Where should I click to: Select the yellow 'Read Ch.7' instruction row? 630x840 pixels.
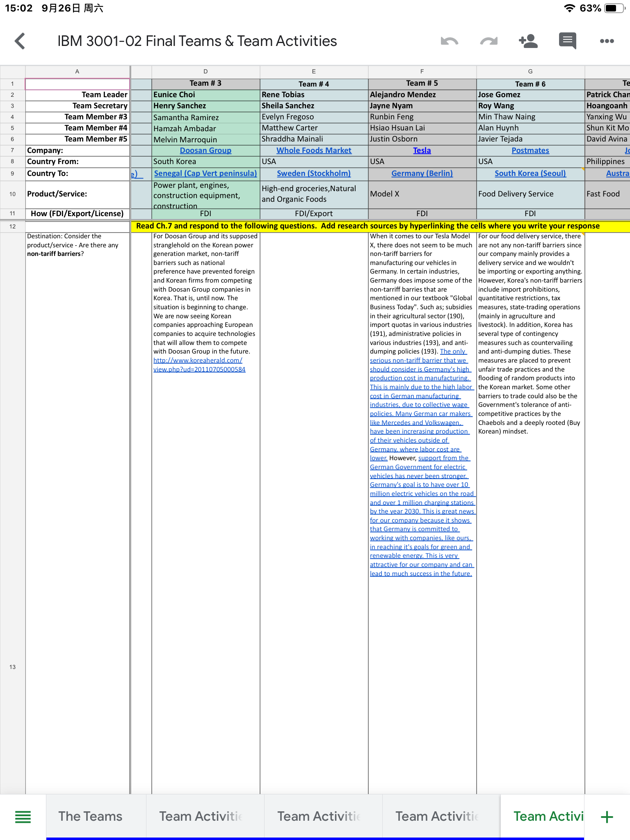pos(380,226)
